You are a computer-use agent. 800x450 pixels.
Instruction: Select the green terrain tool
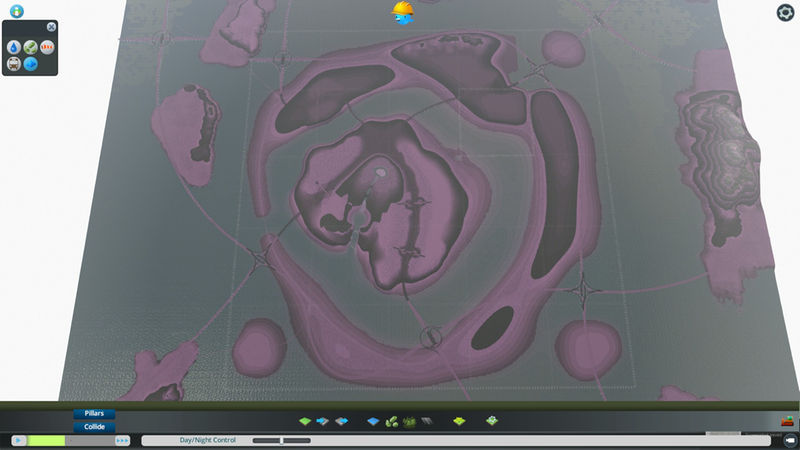304,421
